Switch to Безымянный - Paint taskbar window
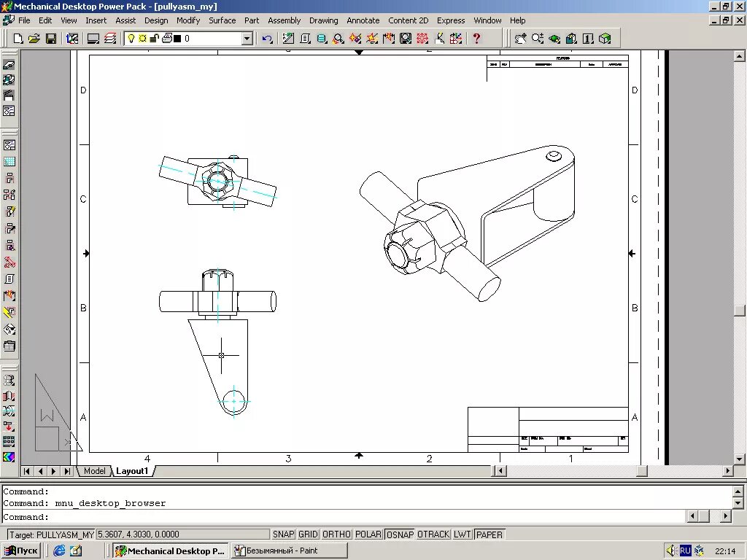 (x=289, y=551)
